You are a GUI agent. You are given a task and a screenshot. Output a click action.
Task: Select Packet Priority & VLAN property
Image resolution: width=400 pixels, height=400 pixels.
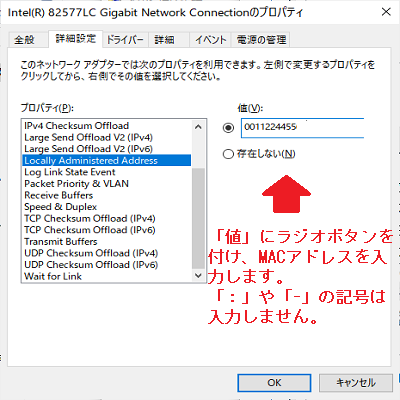point(107,184)
